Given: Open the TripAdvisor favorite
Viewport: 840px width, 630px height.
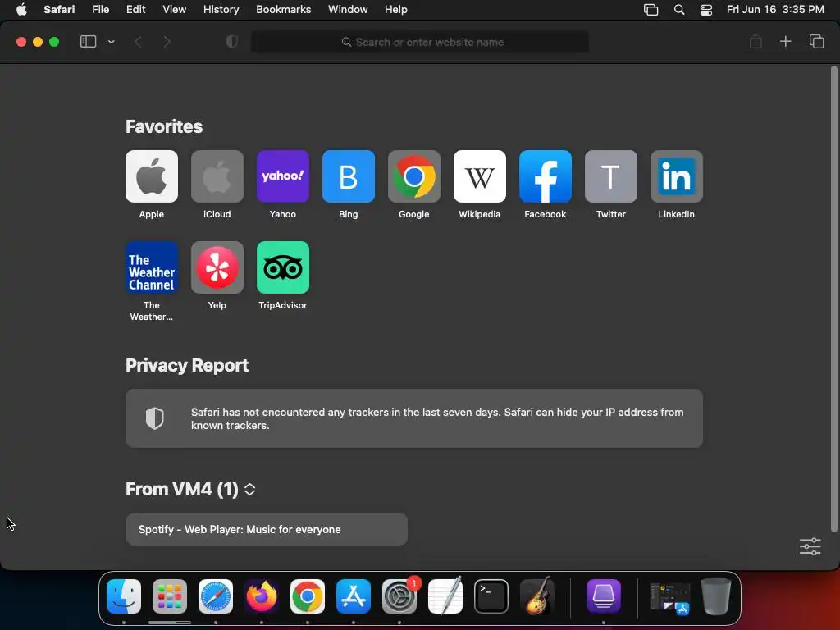Looking at the screenshot, I should pos(283,267).
